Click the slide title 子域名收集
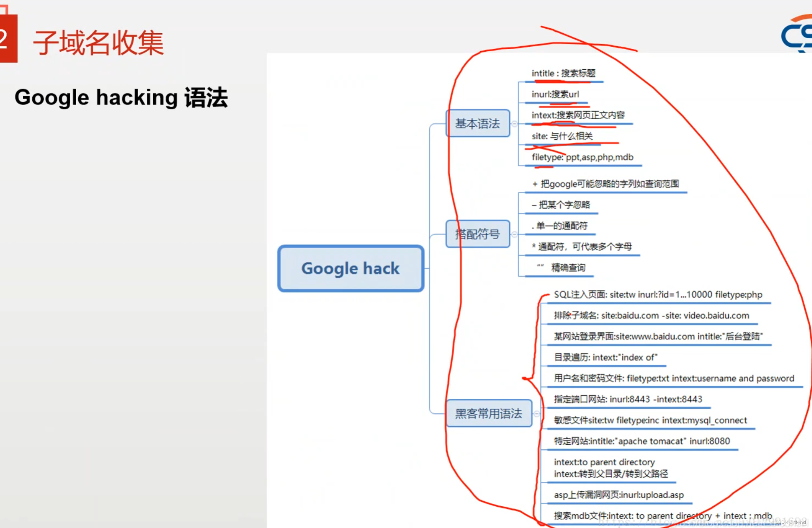This screenshot has height=528, width=812. [x=98, y=43]
